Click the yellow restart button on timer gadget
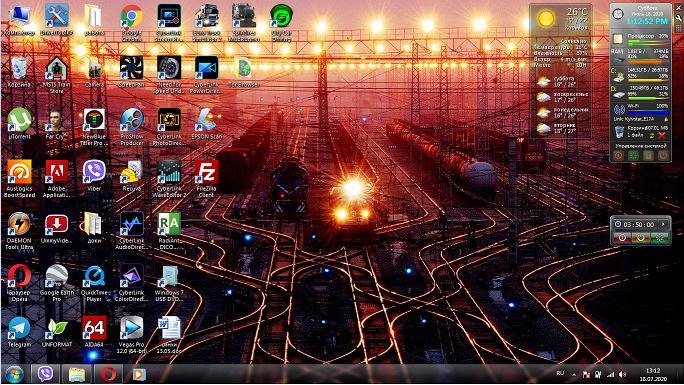This screenshot has width=684, height=385. pos(640,238)
